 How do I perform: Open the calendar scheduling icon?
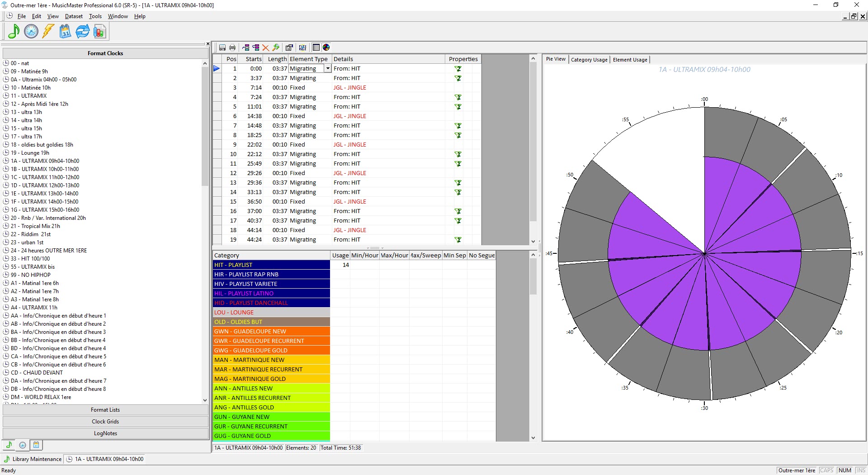tap(66, 32)
